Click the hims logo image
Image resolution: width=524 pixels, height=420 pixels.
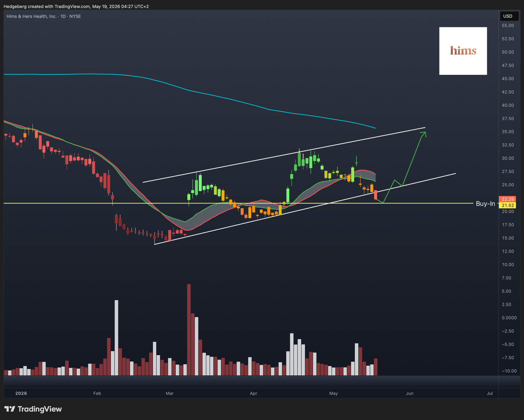click(463, 51)
